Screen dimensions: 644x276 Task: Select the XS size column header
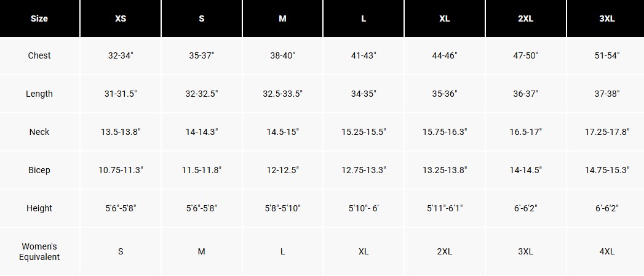click(121, 18)
